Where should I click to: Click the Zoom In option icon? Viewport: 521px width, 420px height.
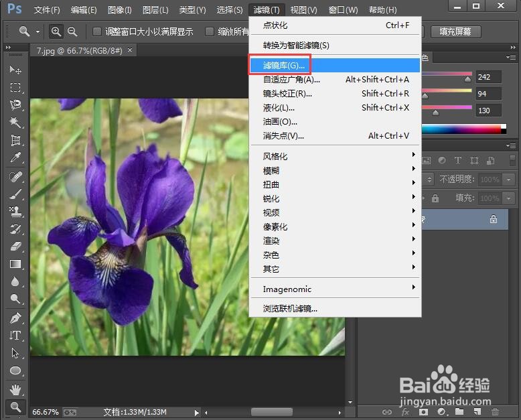point(56,31)
